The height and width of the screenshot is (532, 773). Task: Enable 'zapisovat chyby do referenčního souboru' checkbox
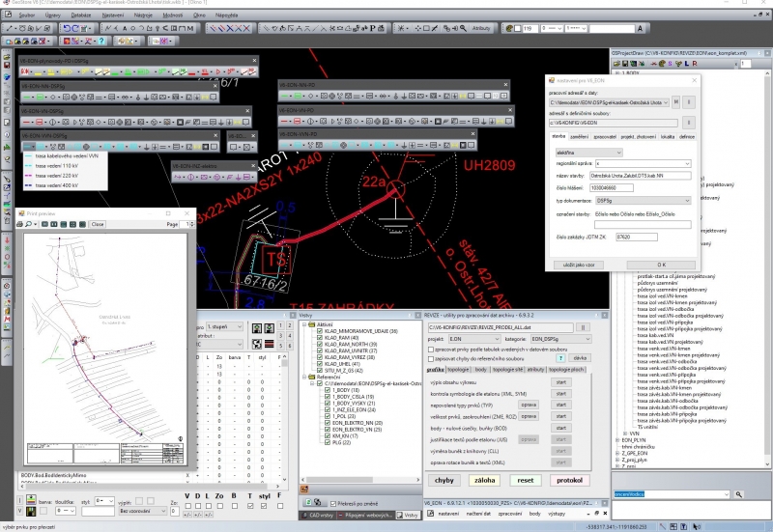tap(431, 359)
